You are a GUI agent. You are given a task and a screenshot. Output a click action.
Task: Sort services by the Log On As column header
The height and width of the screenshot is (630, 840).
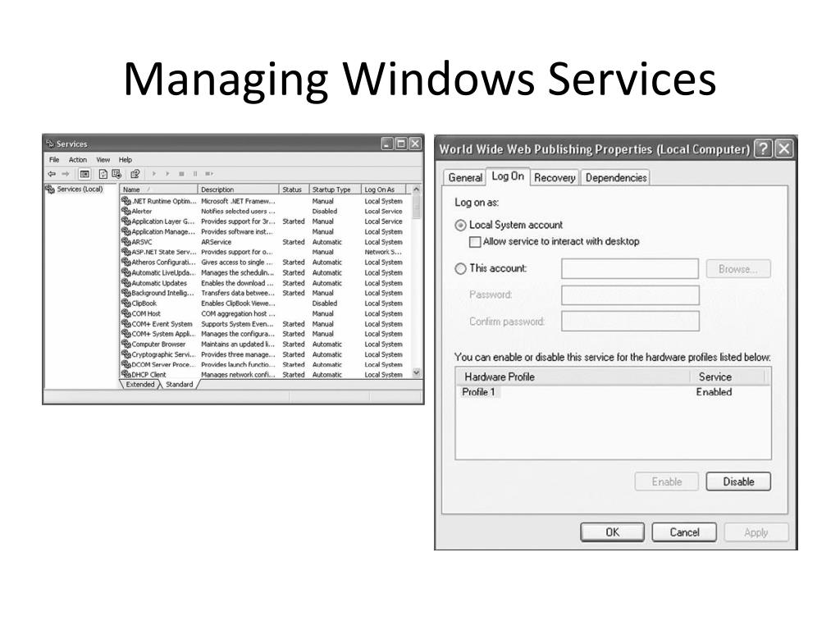(x=384, y=189)
